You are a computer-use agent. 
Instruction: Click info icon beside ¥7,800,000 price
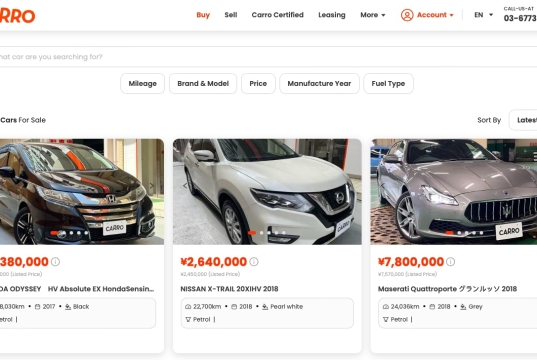click(x=451, y=262)
